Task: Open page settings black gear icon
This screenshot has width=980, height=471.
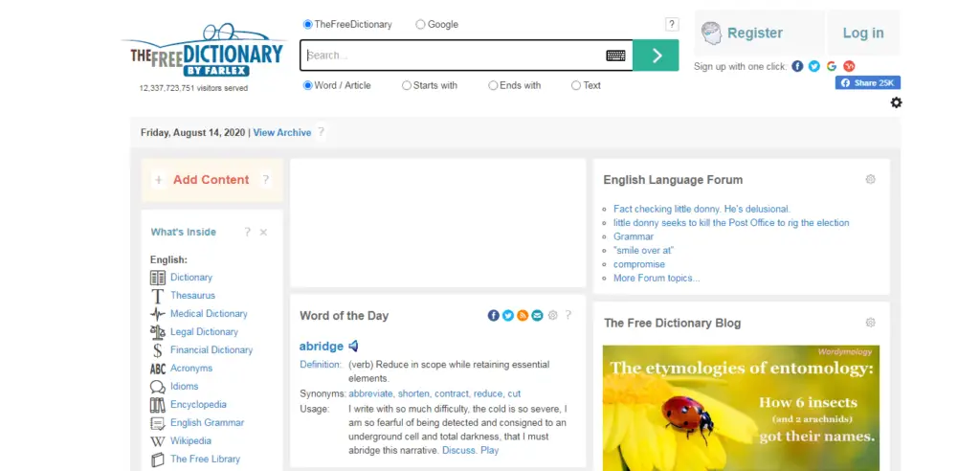Action: click(896, 102)
